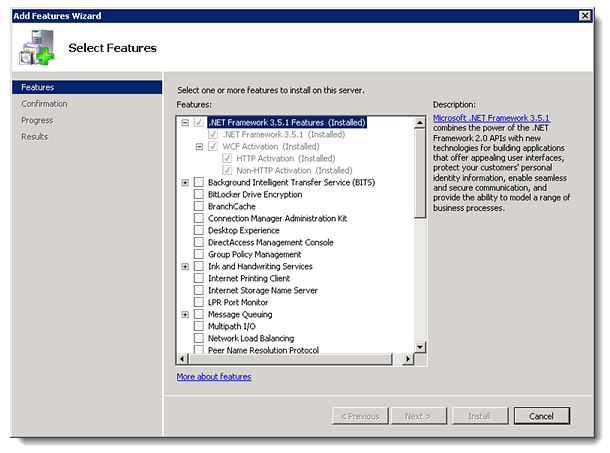The image size is (610, 453).
Task: Toggle the Non-HTTP Activation checkbox
Action: (x=227, y=170)
